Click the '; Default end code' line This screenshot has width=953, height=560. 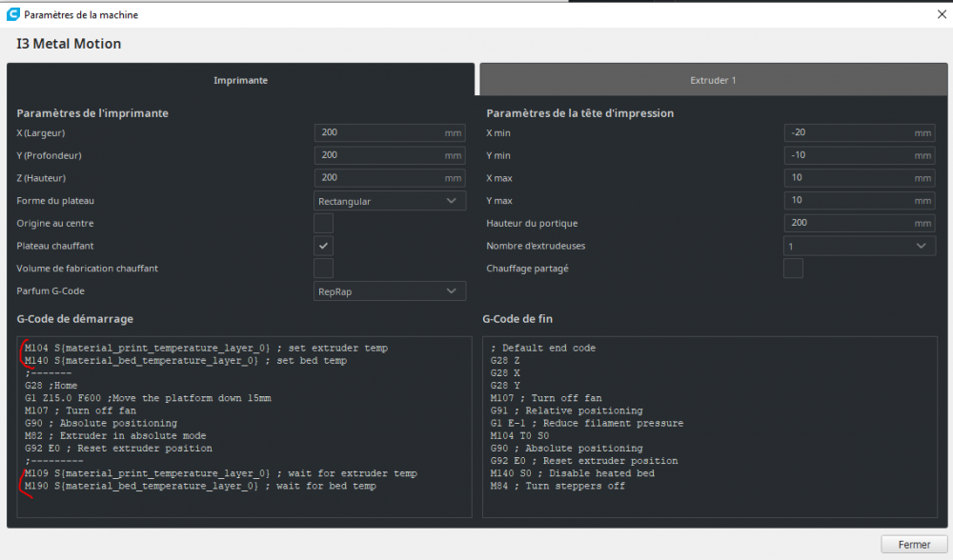[x=543, y=348]
